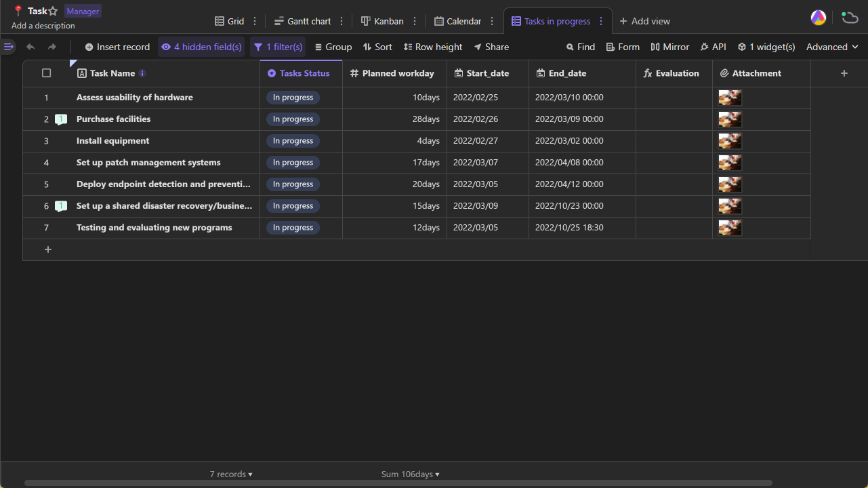Switch to the Kanban tab
This screenshot has height=488, width=868.
(382, 21)
